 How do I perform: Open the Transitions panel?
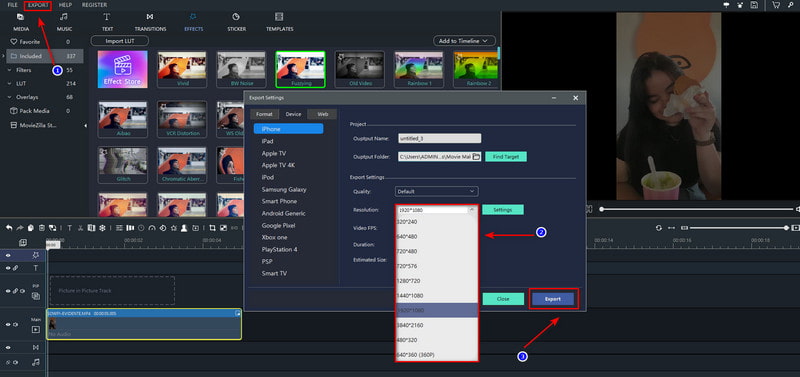[150, 22]
